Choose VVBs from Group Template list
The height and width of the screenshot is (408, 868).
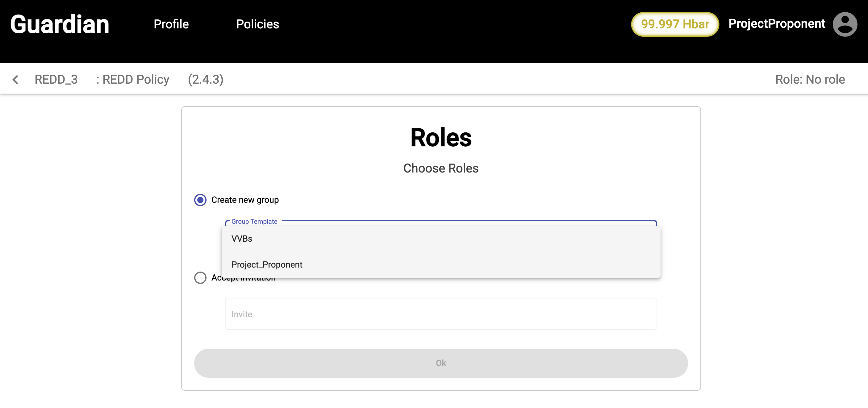[242, 239]
